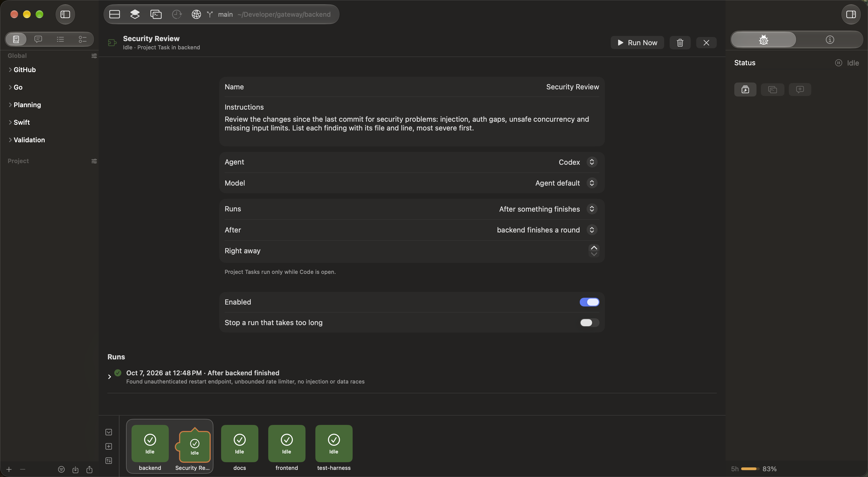Open Global section filter settings icon
This screenshot has height=477, width=868.
tap(94, 56)
